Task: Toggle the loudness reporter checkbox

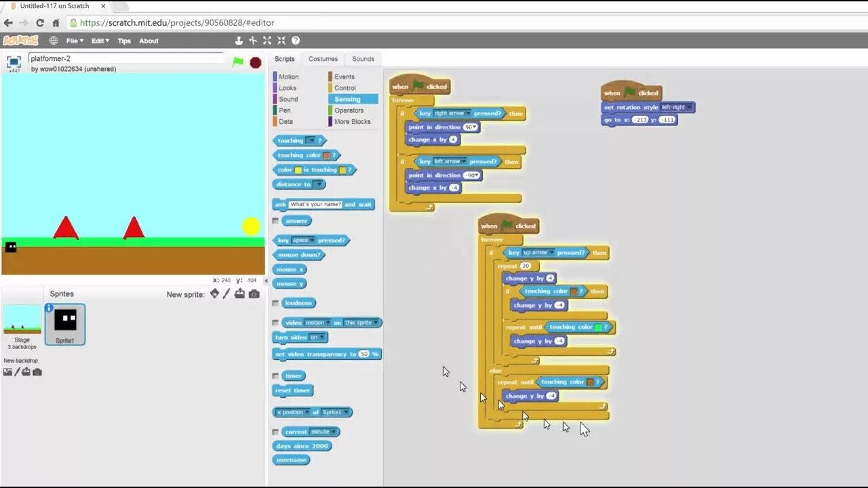Action: [275, 303]
